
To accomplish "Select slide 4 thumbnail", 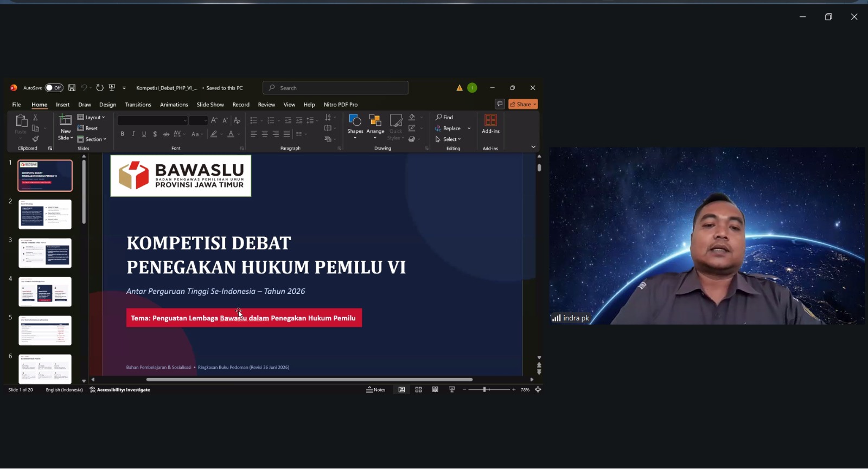I will (x=45, y=292).
